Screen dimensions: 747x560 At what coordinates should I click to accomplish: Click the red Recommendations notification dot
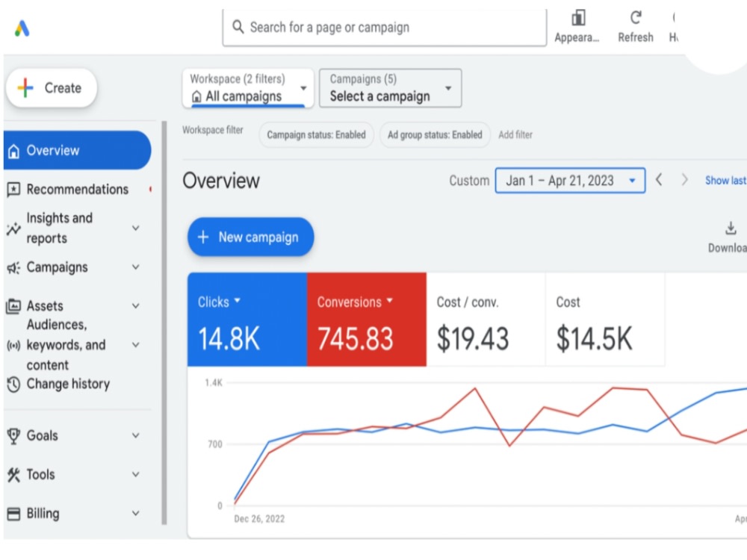tap(151, 190)
